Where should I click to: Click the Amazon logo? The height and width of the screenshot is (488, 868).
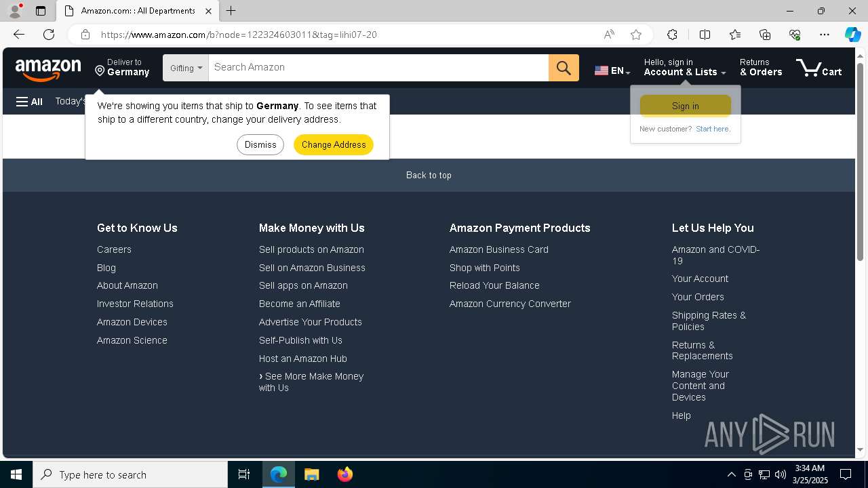coord(48,68)
